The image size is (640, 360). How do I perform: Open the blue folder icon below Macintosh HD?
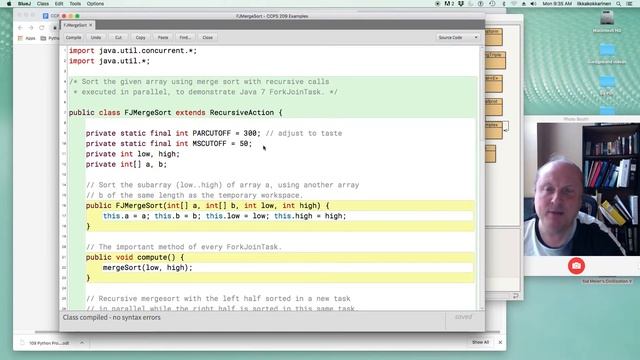(x=607, y=51)
